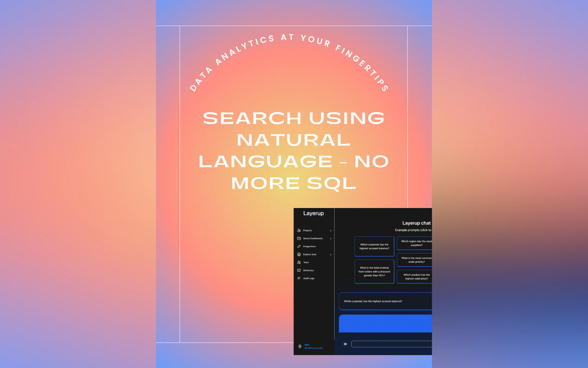Screen dimensions: 588x368
Task: Expand the Explore data submenu arrow
Action: coord(331,255)
